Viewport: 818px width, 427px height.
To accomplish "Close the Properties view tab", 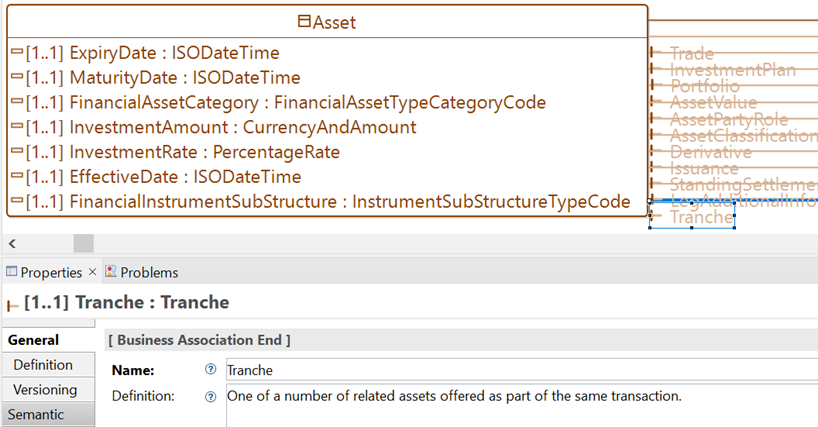I will click(x=92, y=272).
